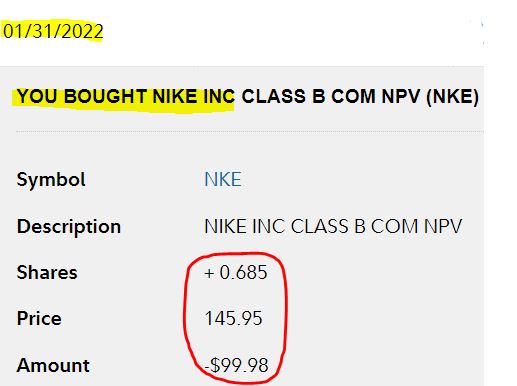The width and height of the screenshot is (517, 386).
Task: Select the Price field label
Action: coord(39,318)
